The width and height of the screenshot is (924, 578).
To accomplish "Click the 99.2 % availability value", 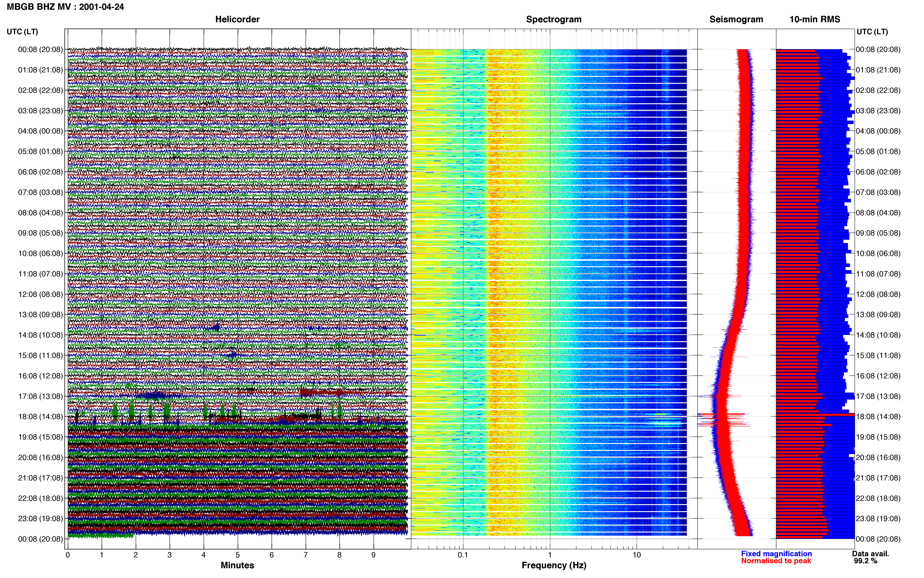I will (865, 561).
